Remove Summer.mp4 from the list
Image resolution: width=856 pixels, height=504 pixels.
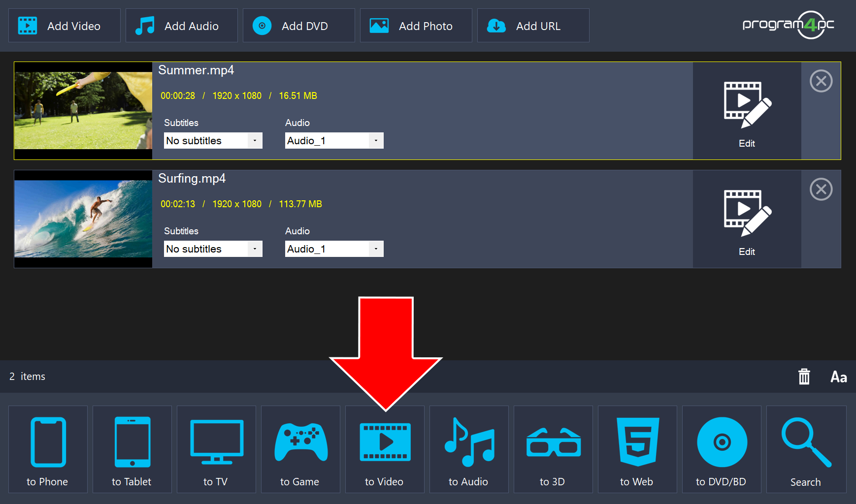[821, 81]
